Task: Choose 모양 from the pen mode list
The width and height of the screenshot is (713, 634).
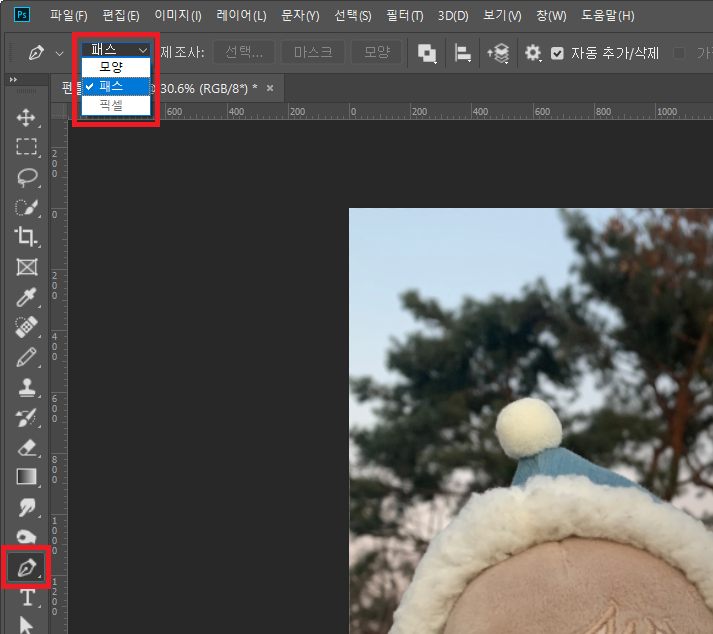Action: pyautogui.click(x=111, y=67)
